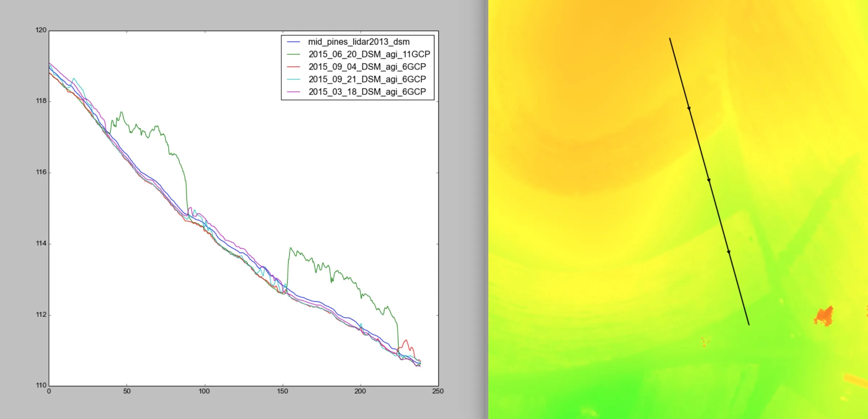
Task: Click the magenta line swatch in legend
Action: pos(293,92)
